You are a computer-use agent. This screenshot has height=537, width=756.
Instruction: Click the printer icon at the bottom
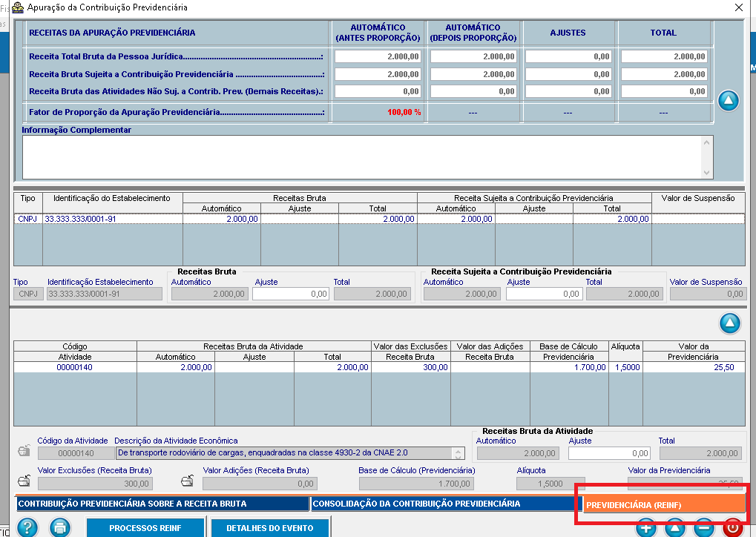60,527
